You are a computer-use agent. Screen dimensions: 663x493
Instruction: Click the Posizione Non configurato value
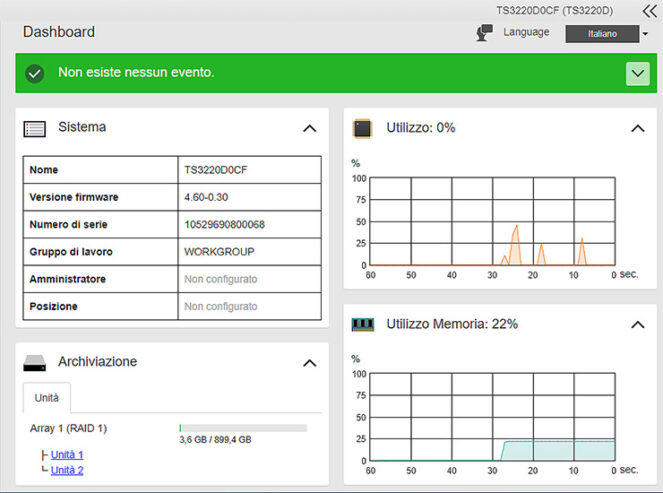pos(221,306)
